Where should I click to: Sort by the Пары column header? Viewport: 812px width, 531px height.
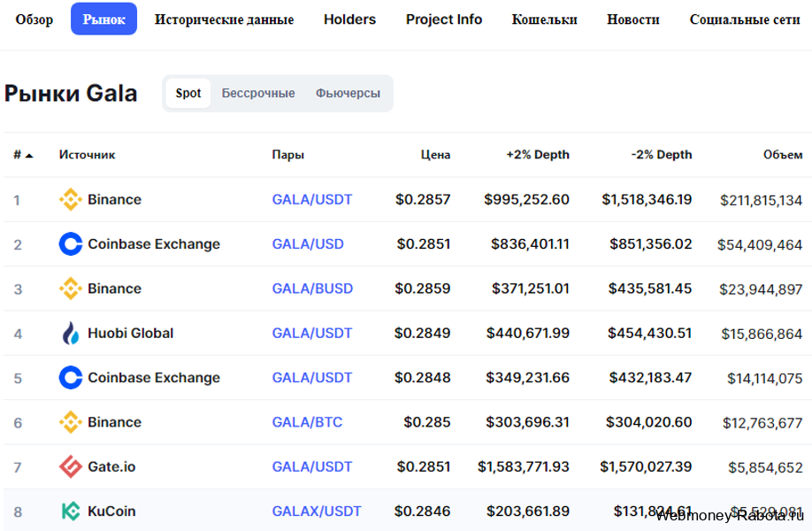288,155
